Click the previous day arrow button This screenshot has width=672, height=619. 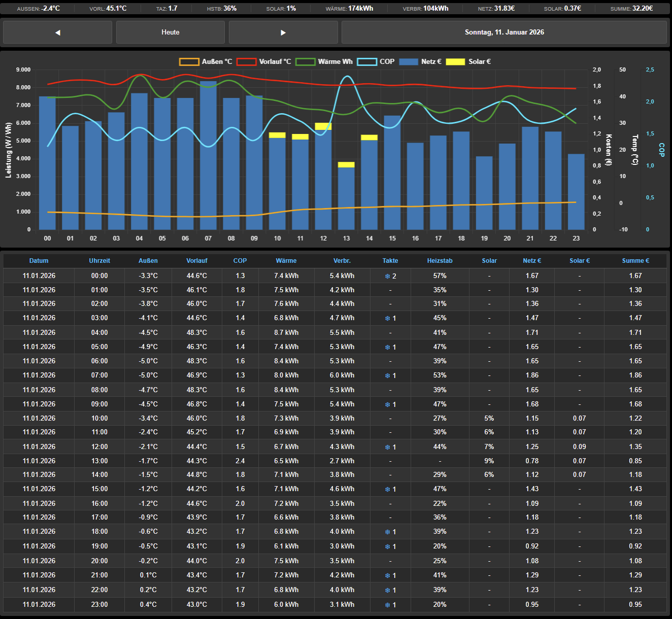click(x=57, y=32)
